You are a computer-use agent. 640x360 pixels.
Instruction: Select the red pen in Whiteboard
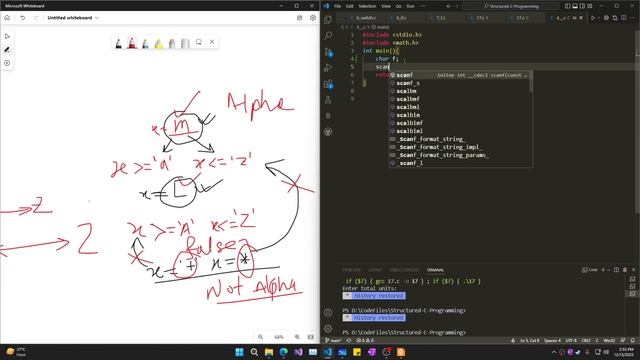tap(132, 43)
